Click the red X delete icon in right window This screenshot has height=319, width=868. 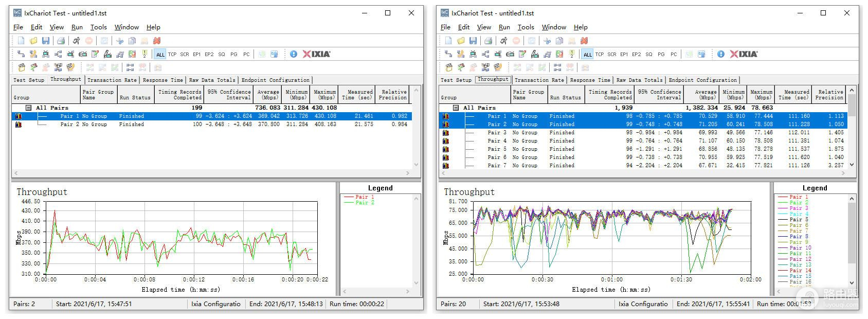584,41
